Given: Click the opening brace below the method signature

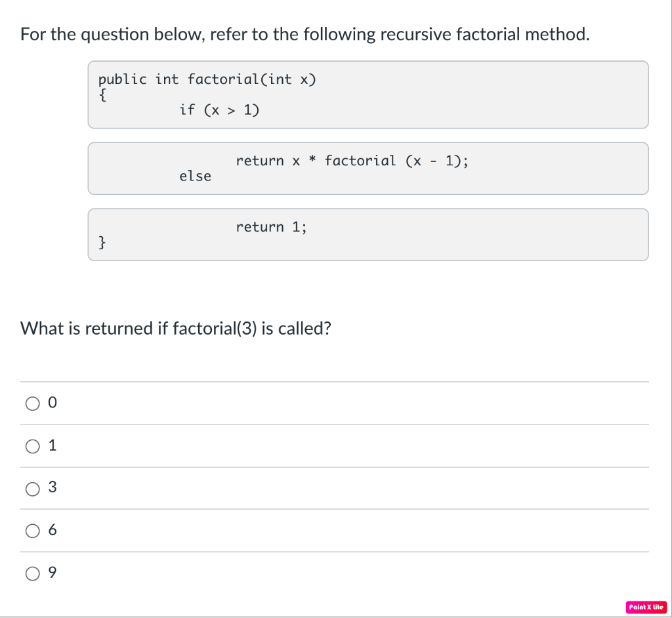Looking at the screenshot, I should [x=102, y=94].
